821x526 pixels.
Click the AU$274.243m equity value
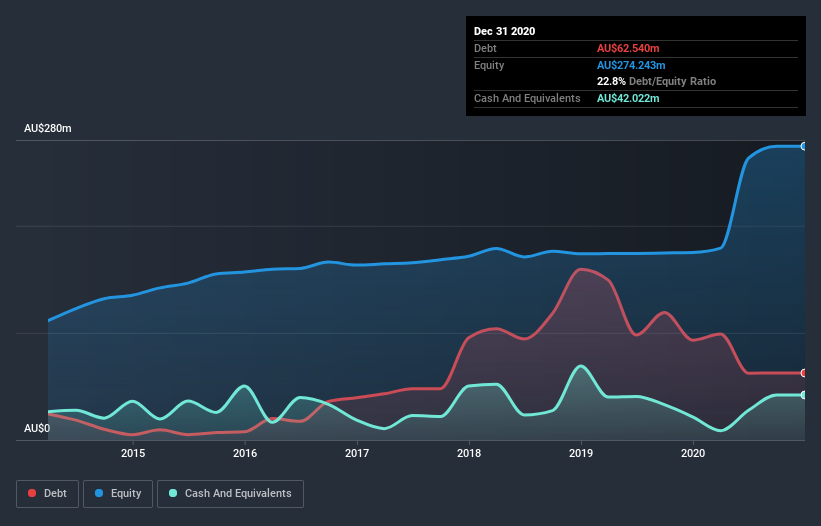pyautogui.click(x=631, y=65)
